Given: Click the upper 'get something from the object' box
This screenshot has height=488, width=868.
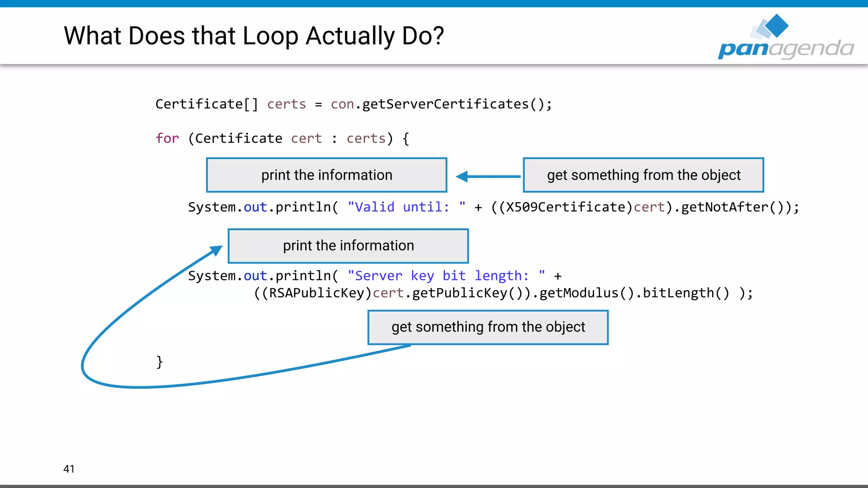Looking at the screenshot, I should point(643,175).
